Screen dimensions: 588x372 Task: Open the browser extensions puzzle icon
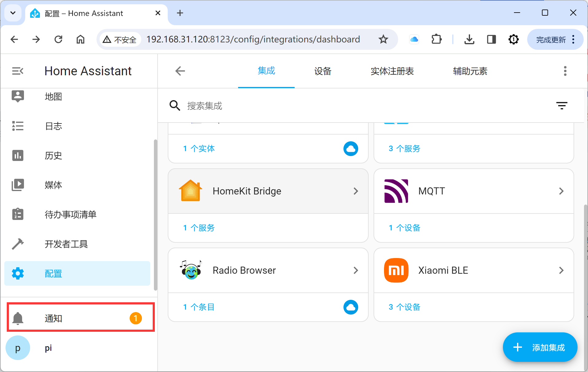point(436,39)
